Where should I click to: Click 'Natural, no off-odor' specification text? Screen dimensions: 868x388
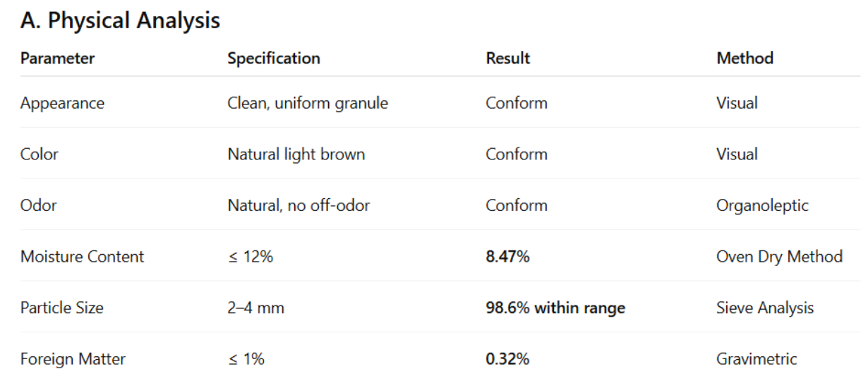[x=299, y=205]
